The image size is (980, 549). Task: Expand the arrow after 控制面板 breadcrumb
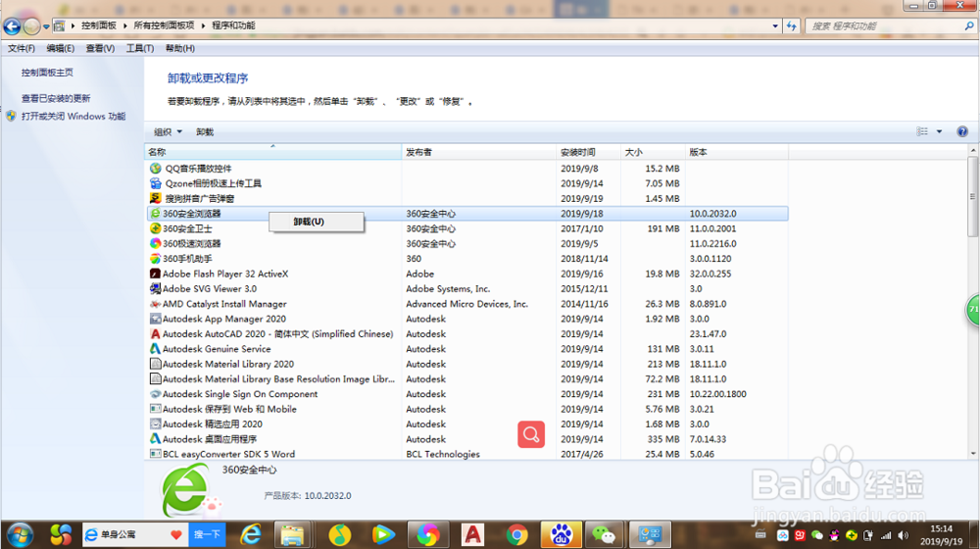coord(125,25)
